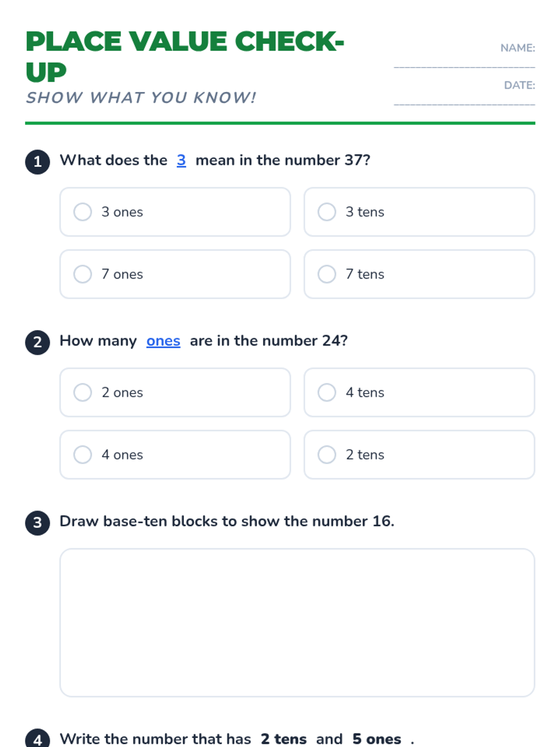Select the "3 tens" radio option
Screen dimensions: 560x747
(327, 212)
